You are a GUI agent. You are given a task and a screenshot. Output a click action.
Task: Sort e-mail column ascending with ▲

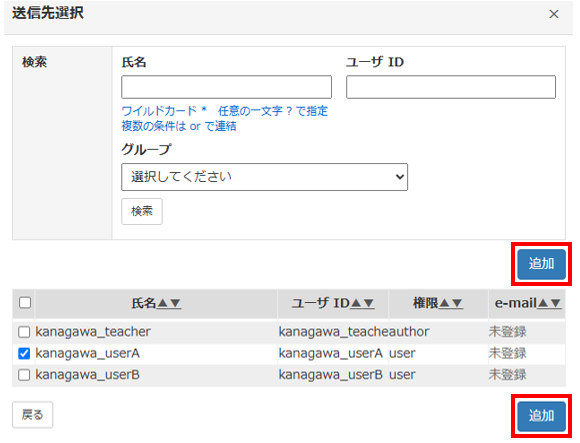click(543, 304)
